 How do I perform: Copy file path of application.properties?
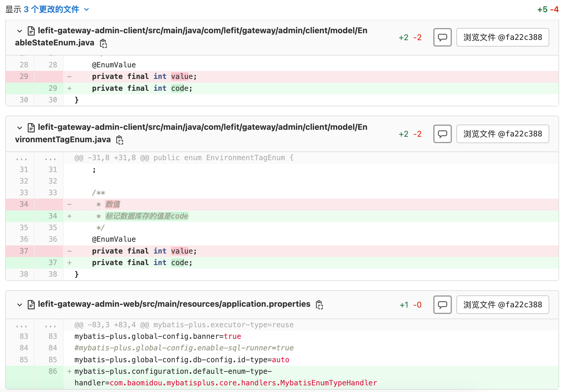(x=319, y=305)
